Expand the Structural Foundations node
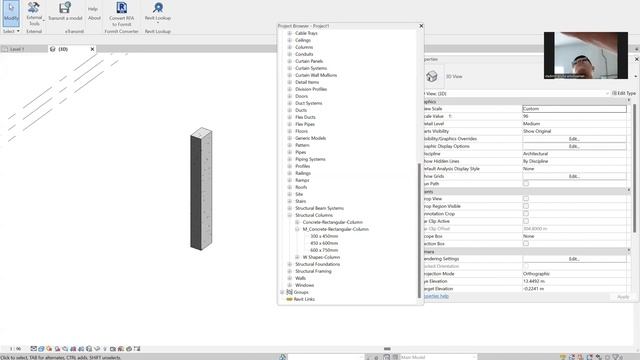The height and width of the screenshot is (360, 640). pyautogui.click(x=290, y=264)
